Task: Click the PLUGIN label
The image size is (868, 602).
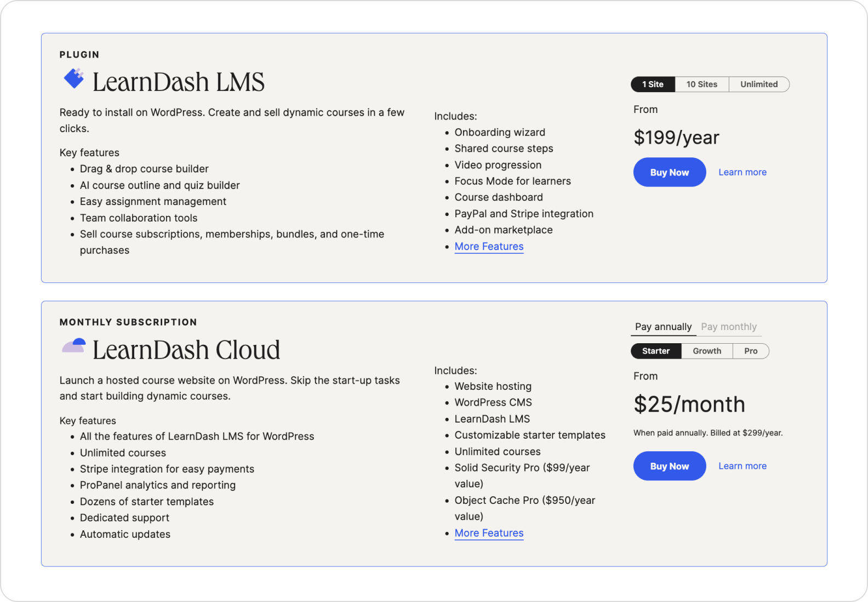Action: click(x=79, y=55)
